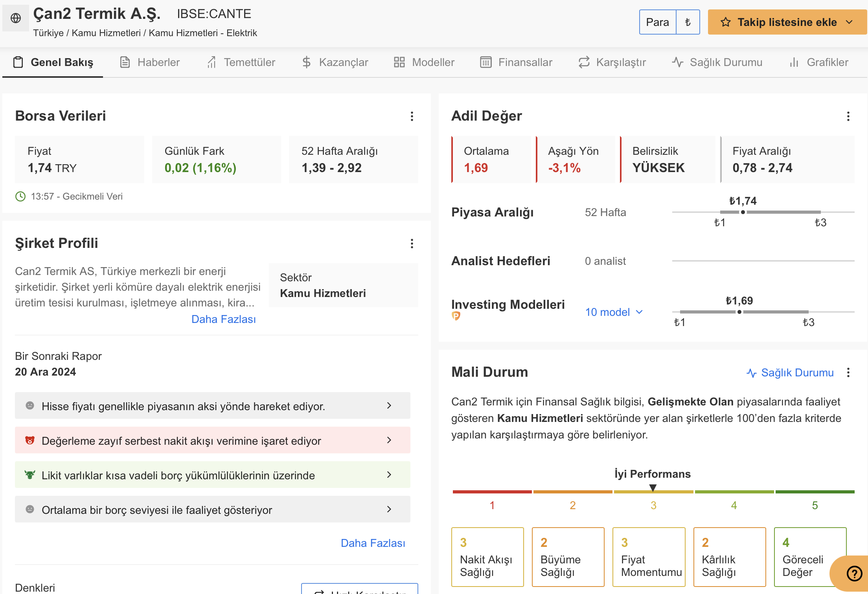Viewport: 868px width, 594px height.
Task: Switch to the Modeller tab
Action: (x=424, y=62)
